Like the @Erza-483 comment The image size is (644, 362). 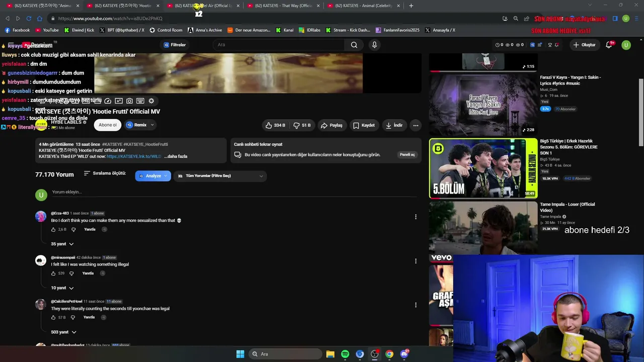tap(53, 229)
